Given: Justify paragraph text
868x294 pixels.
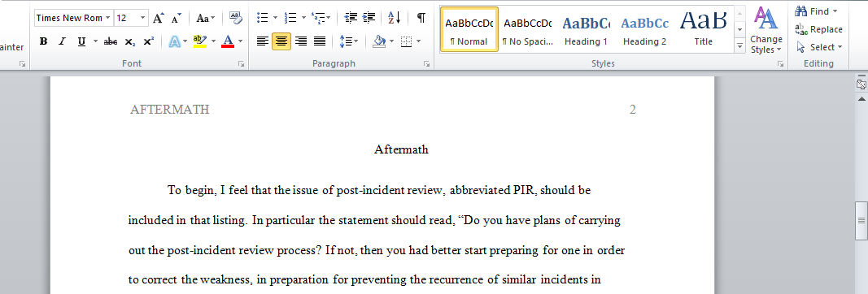Looking at the screenshot, I should (x=320, y=41).
